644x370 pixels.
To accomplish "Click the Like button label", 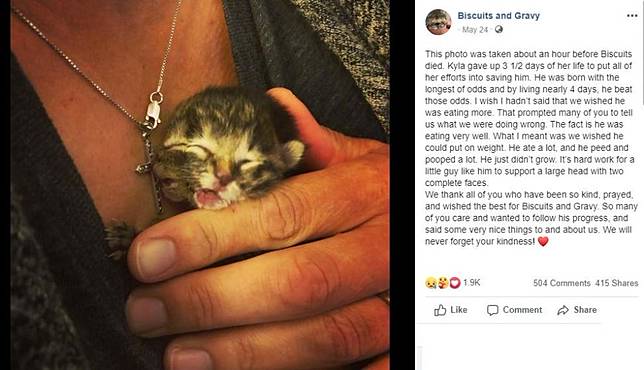I will pyautogui.click(x=459, y=310).
